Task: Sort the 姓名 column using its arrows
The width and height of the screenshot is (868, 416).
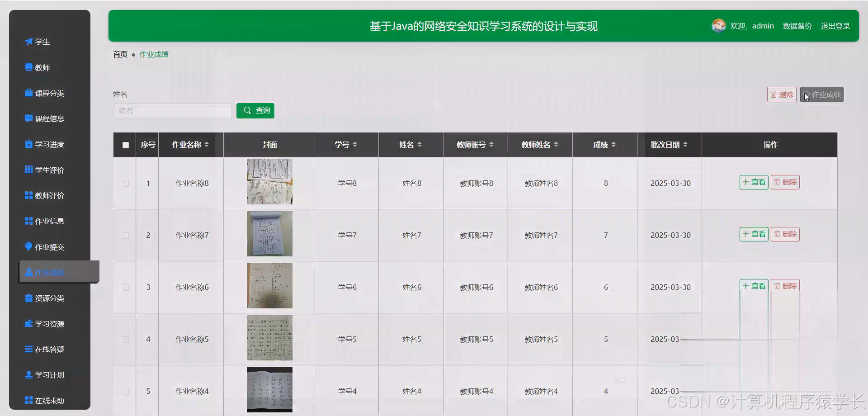Action: [x=420, y=145]
